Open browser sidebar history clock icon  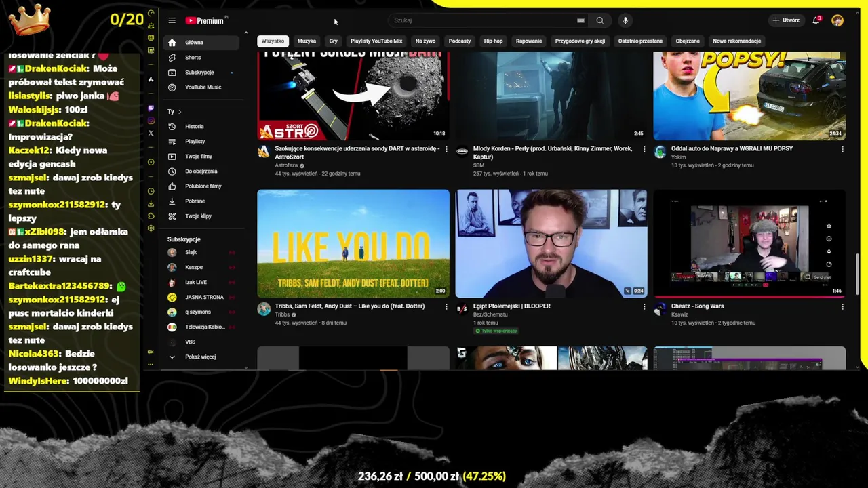pos(151,191)
